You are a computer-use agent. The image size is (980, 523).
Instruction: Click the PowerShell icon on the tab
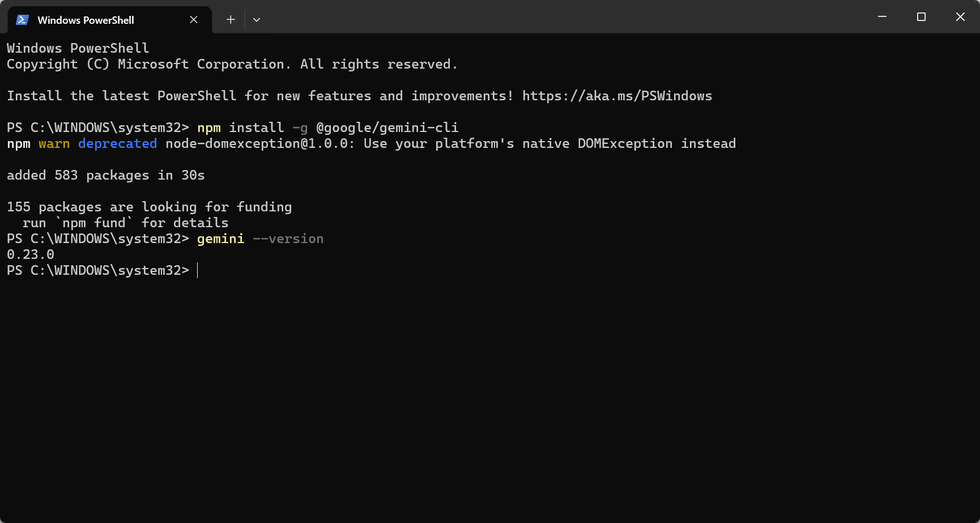coord(22,19)
